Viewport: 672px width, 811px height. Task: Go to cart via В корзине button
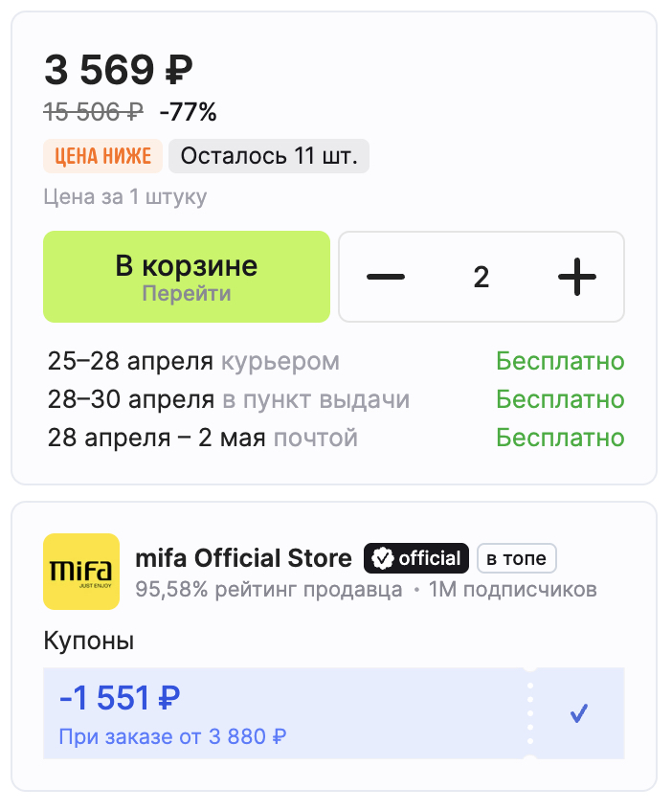coord(187,277)
